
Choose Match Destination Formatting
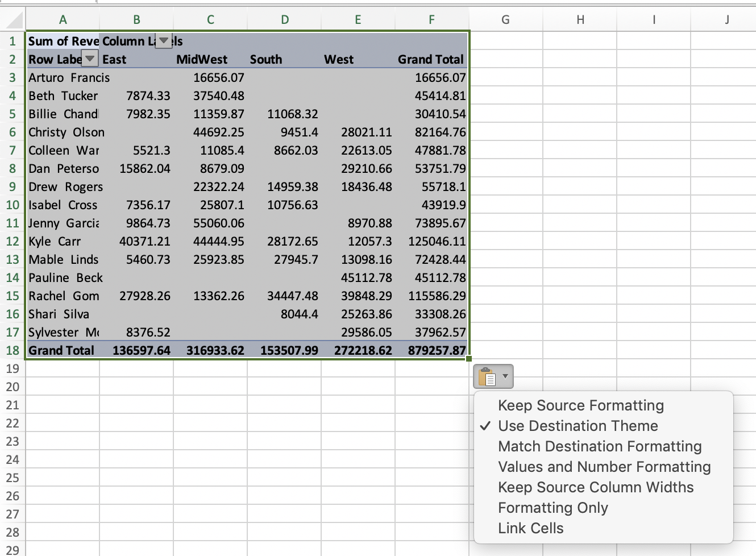pyautogui.click(x=600, y=446)
